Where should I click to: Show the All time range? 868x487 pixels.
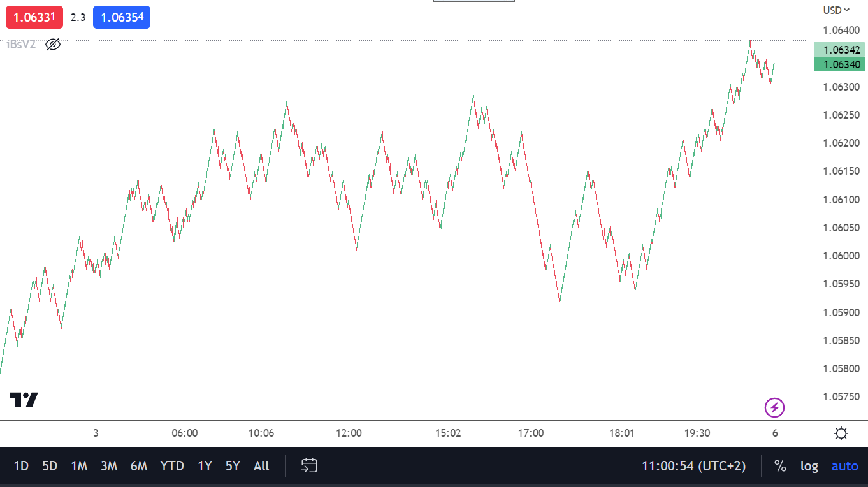click(261, 466)
